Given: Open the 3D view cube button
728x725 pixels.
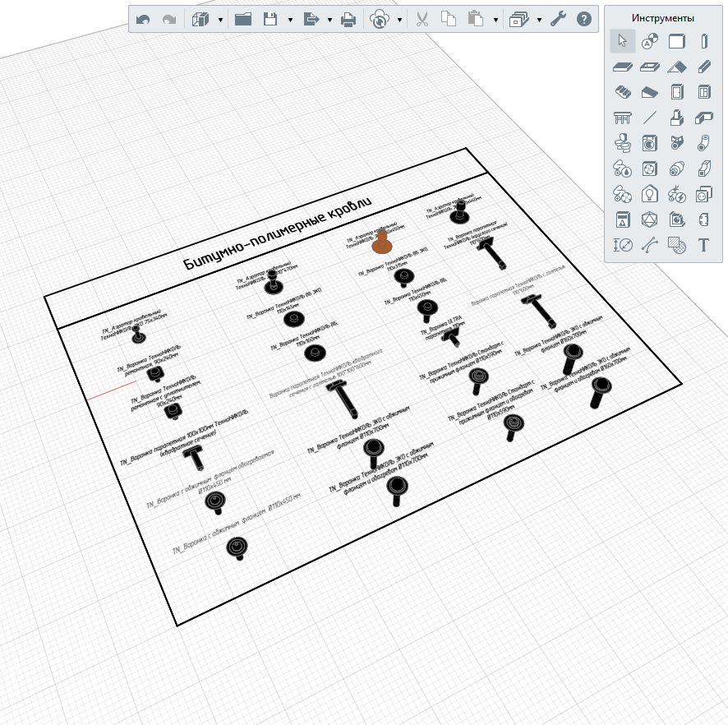Looking at the screenshot, I should (200, 20).
